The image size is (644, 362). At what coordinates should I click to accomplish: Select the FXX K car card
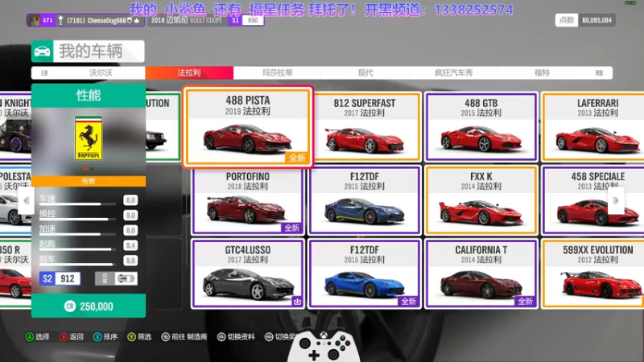point(481,200)
